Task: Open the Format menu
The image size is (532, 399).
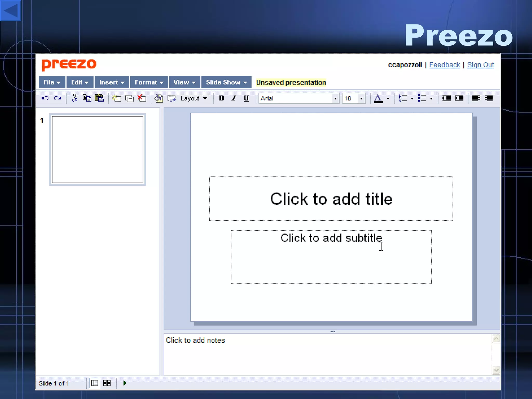Action: pos(149,82)
